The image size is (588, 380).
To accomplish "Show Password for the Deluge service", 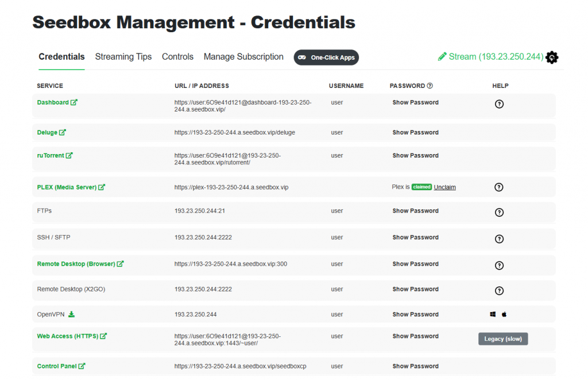I will [416, 133].
